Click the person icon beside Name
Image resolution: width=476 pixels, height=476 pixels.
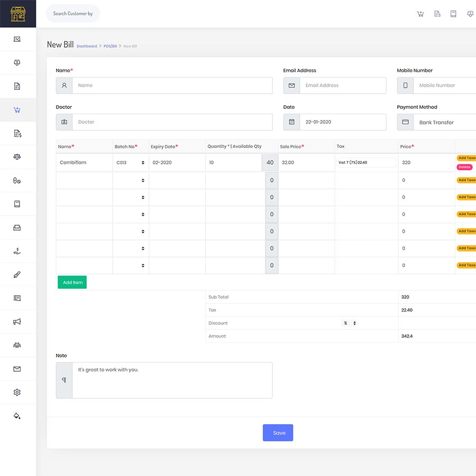pyautogui.click(x=64, y=85)
